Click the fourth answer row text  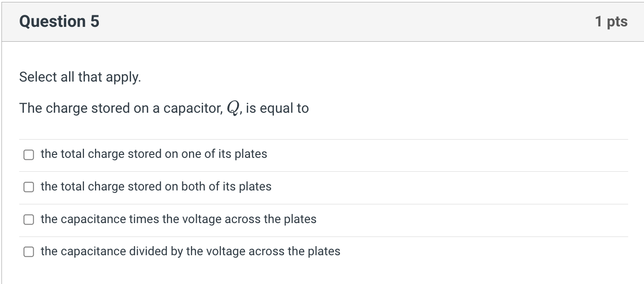point(191,250)
